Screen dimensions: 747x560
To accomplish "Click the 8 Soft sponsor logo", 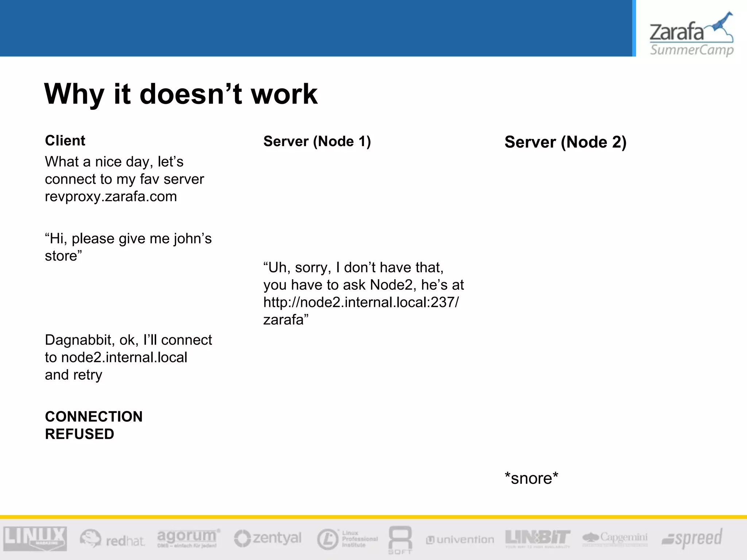I will [400, 540].
